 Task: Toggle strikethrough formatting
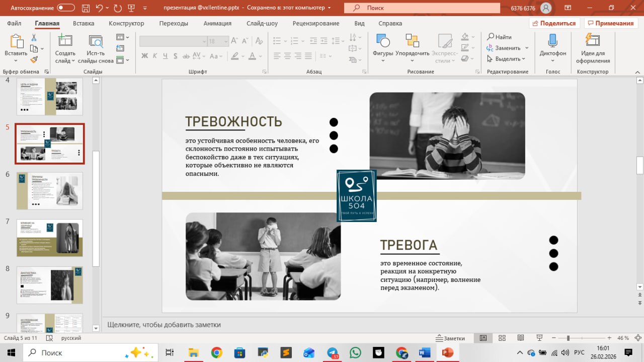coord(186,56)
